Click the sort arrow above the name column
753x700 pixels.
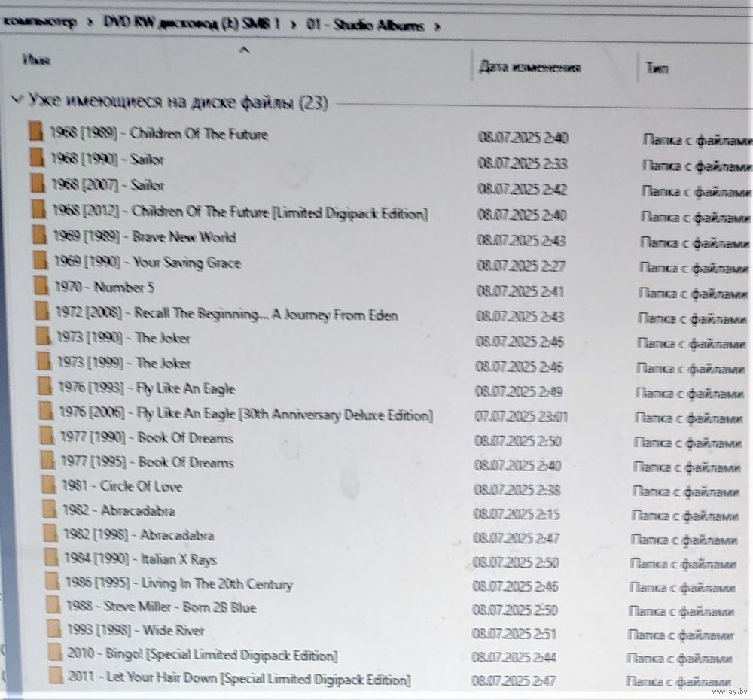pos(245,50)
